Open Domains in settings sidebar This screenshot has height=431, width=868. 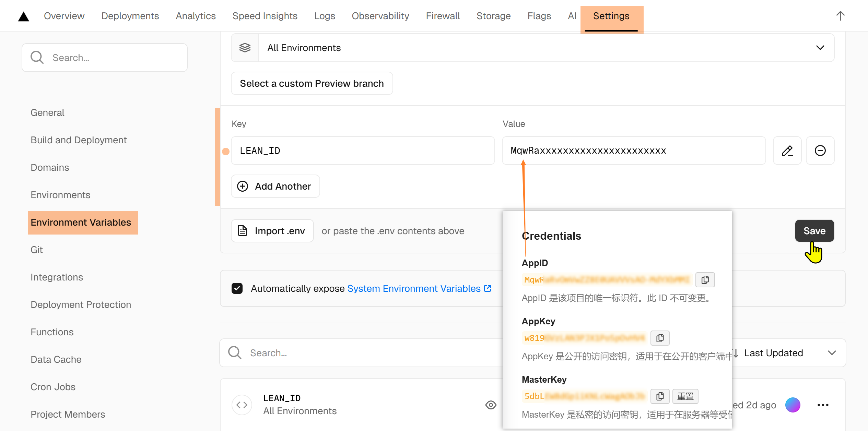tap(50, 167)
